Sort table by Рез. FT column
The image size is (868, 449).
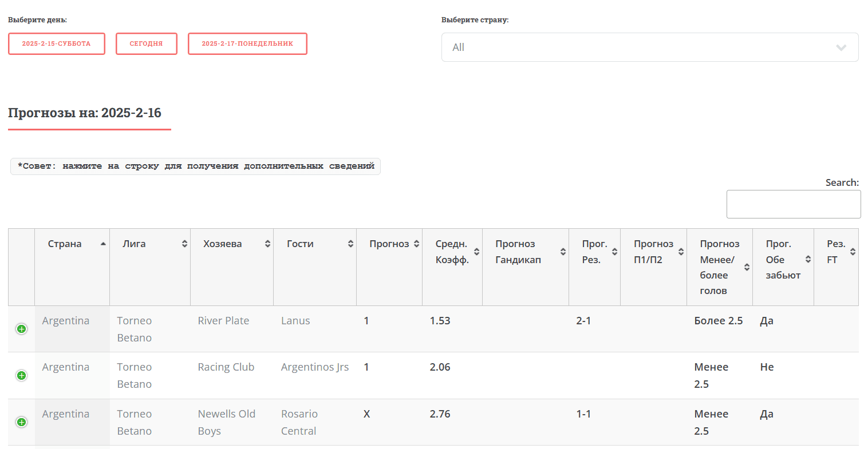point(837,267)
